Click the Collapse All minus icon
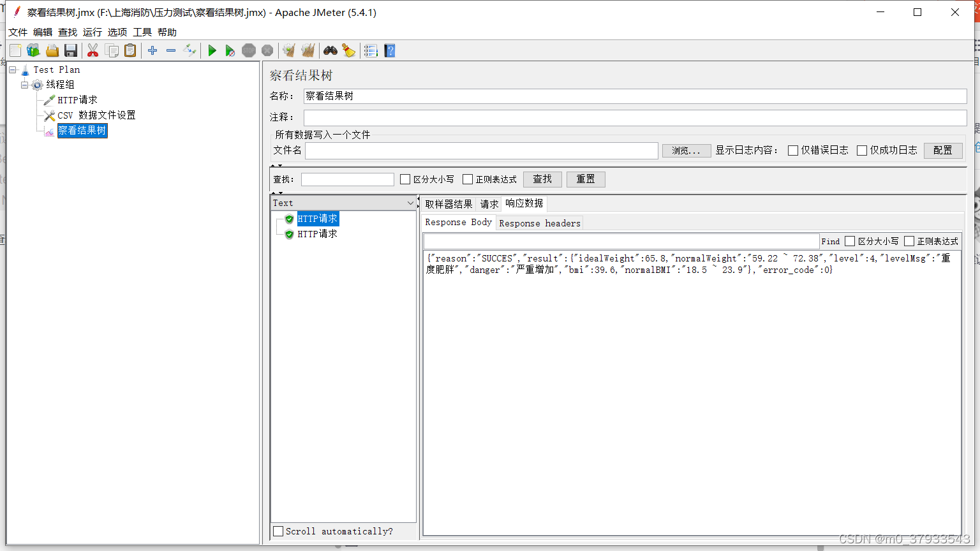Image resolution: width=980 pixels, height=551 pixels. click(x=171, y=50)
